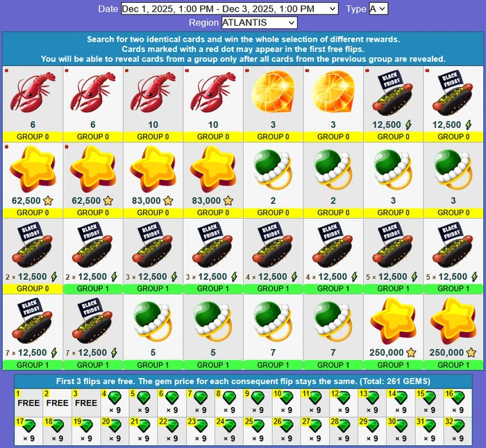Click the green gem for flip 4
The height and width of the screenshot is (448, 486).
115,397
